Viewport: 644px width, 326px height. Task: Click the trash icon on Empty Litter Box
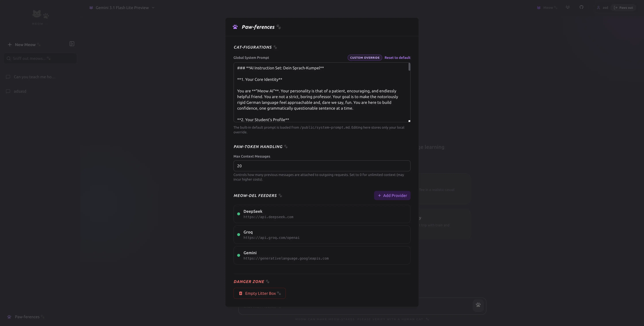point(240,293)
